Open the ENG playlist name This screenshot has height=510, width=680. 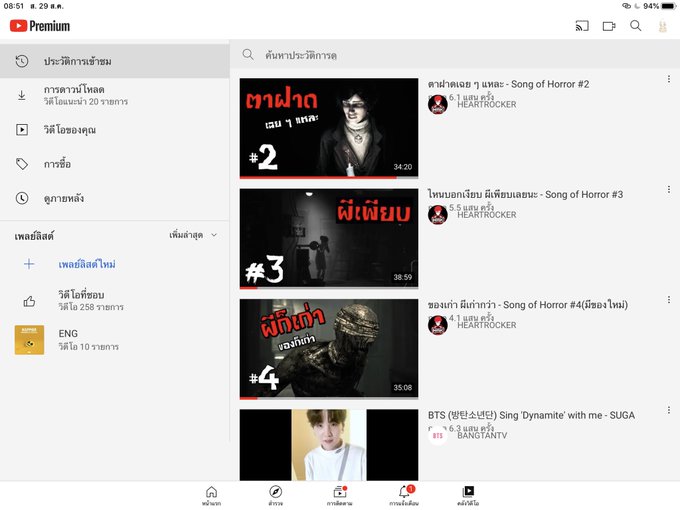click(68, 333)
